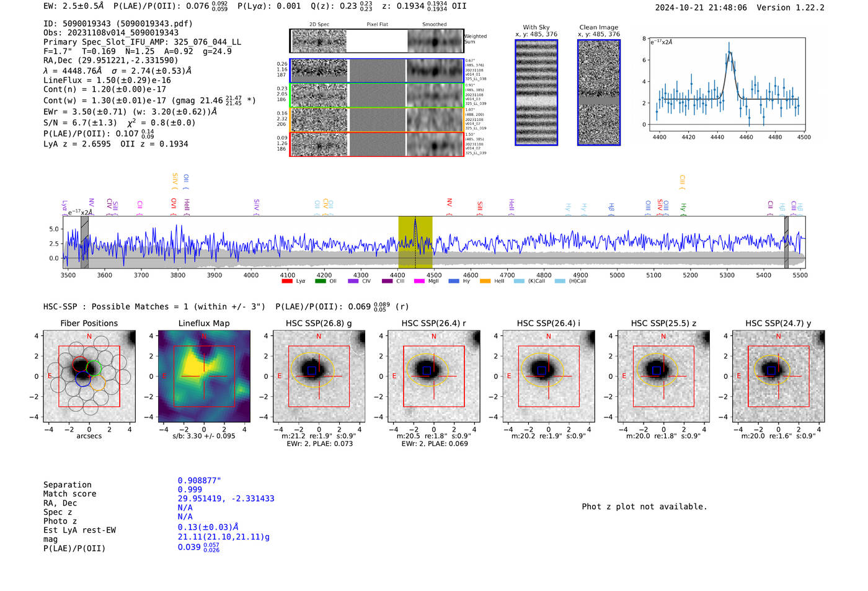Image resolution: width=868 pixels, height=591 pixels.
Task: Click the blue Hγ legend swatch
Action: click(x=454, y=282)
